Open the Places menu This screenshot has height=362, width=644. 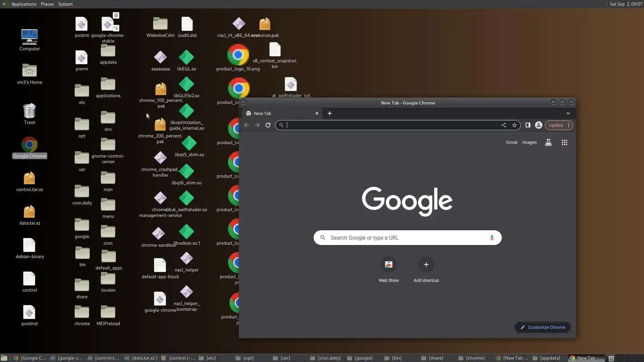[47, 4]
